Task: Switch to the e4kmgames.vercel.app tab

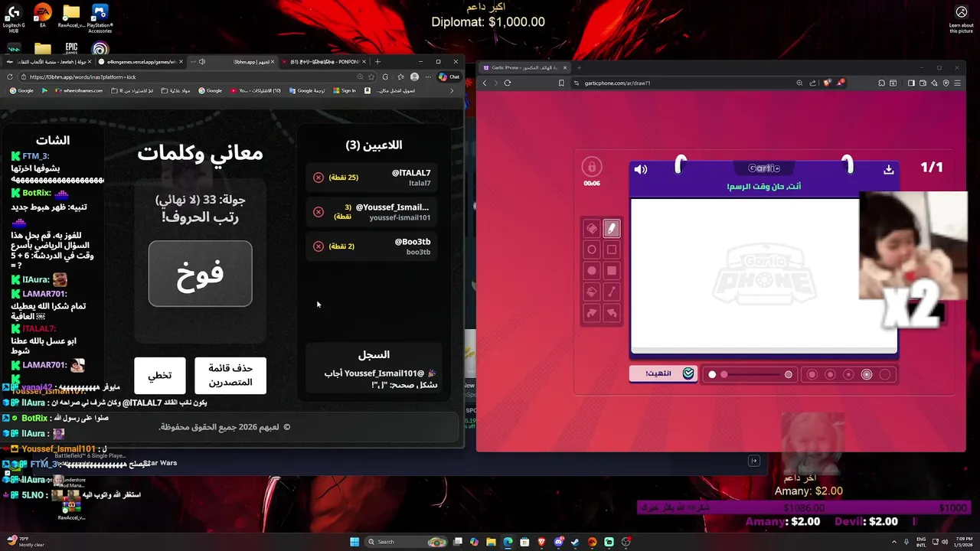Action: point(142,61)
